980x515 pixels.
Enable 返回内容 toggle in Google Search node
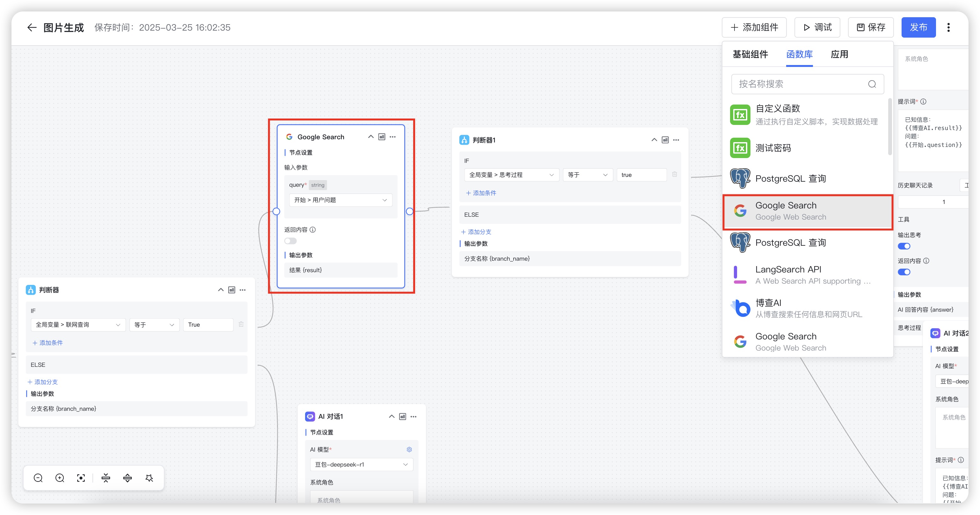(290, 241)
